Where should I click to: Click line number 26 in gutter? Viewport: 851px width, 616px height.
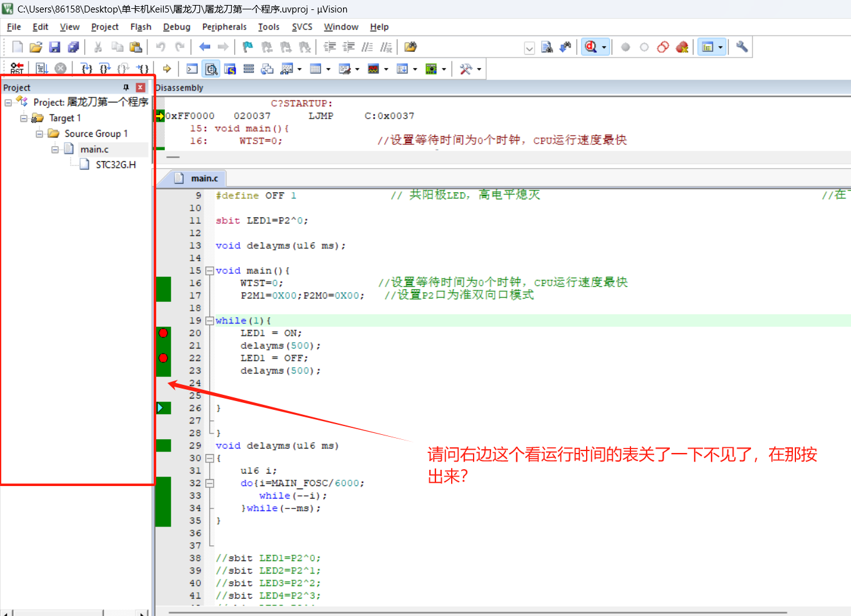tap(195, 408)
